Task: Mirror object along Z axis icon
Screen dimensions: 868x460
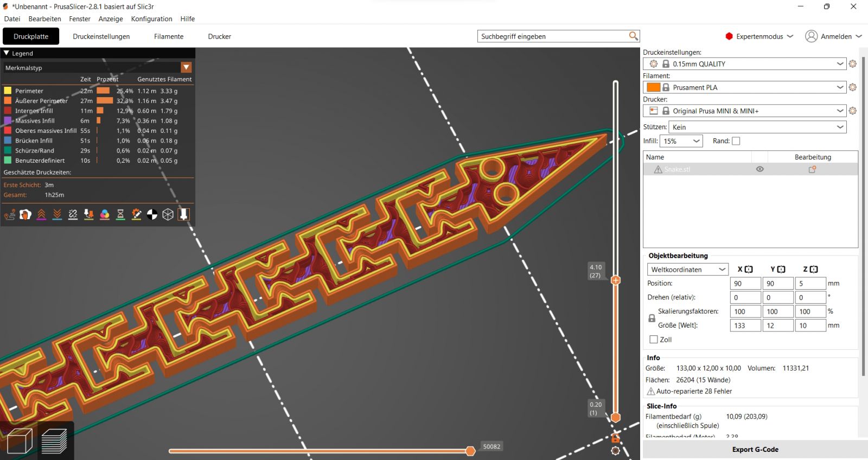Action: tap(814, 269)
